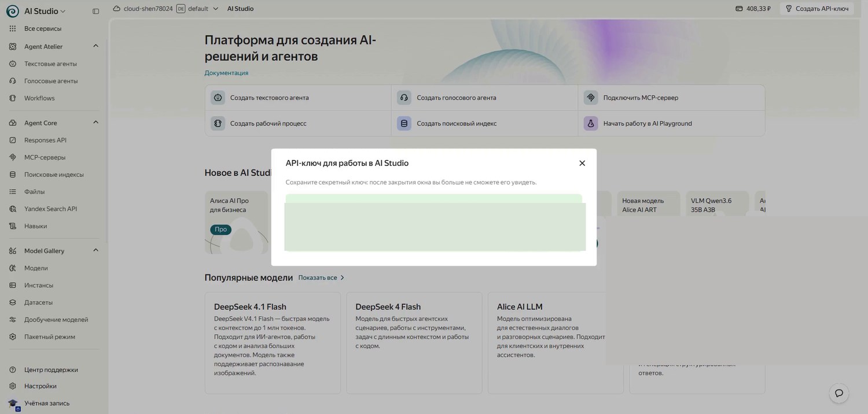Collapse the Agent Core section
Screen dimensions: 868x414
tap(96, 123)
